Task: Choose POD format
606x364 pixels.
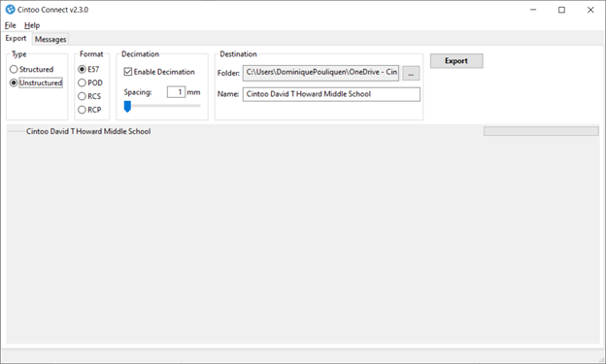Action: pyautogui.click(x=90, y=83)
